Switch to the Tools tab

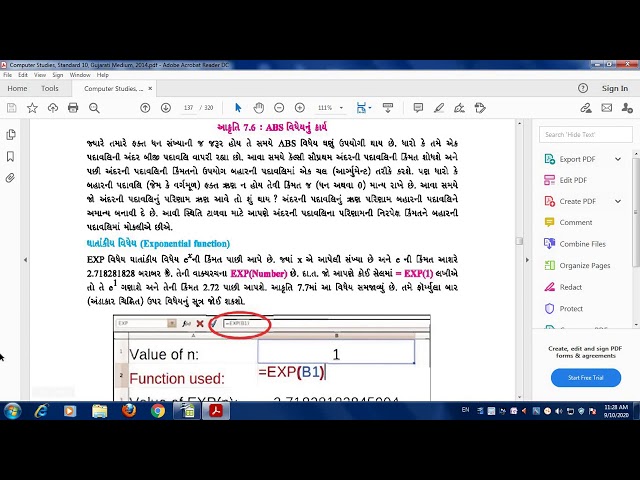tap(50, 89)
